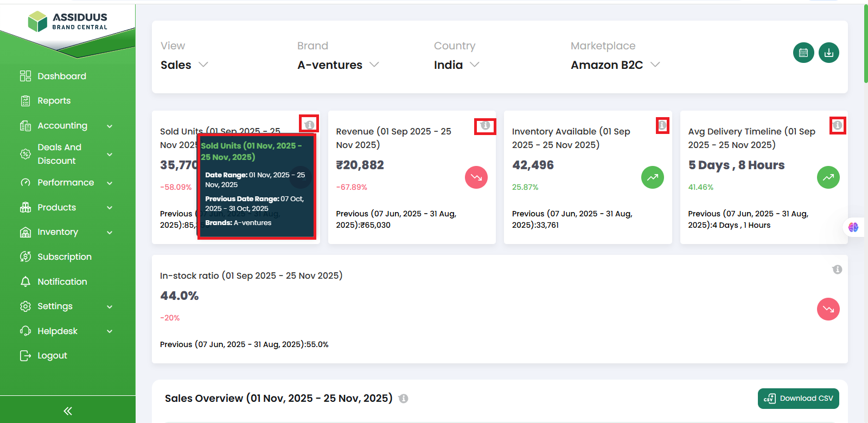Open the Brand dropdown showing A-ventures
The width and height of the screenshot is (868, 423).
click(337, 65)
